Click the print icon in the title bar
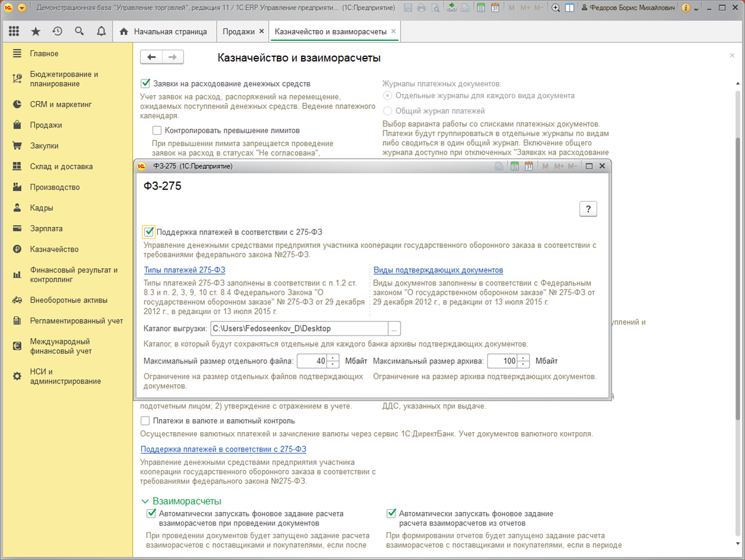 click(421, 8)
